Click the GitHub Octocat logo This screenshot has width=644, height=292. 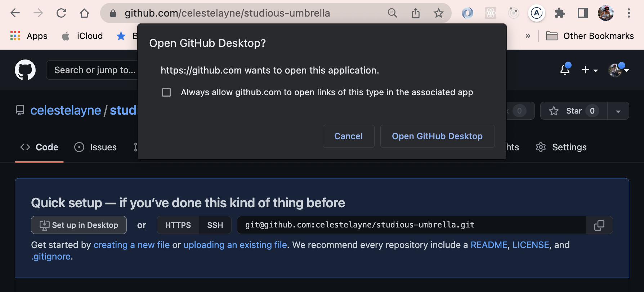25,70
